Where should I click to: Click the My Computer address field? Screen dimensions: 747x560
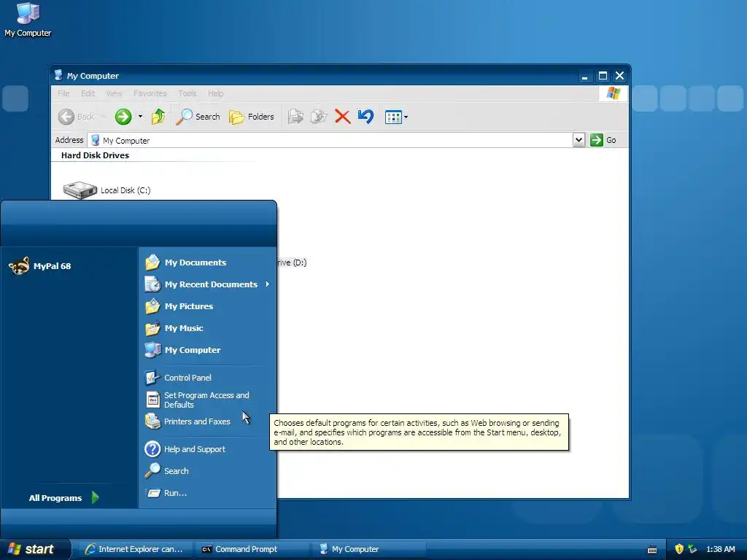pyautogui.click(x=330, y=141)
